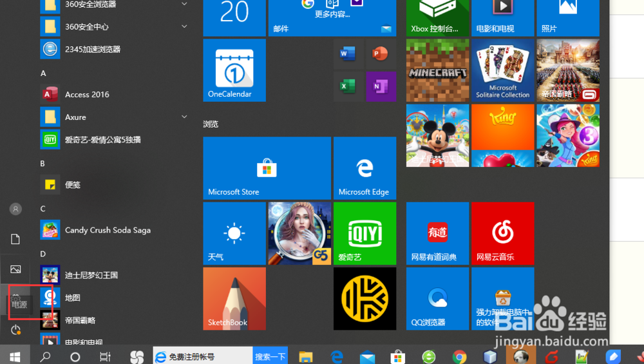644x364 pixels.
Task: Click the 免费注册帐号 taskbar search box
Action: (x=203, y=356)
